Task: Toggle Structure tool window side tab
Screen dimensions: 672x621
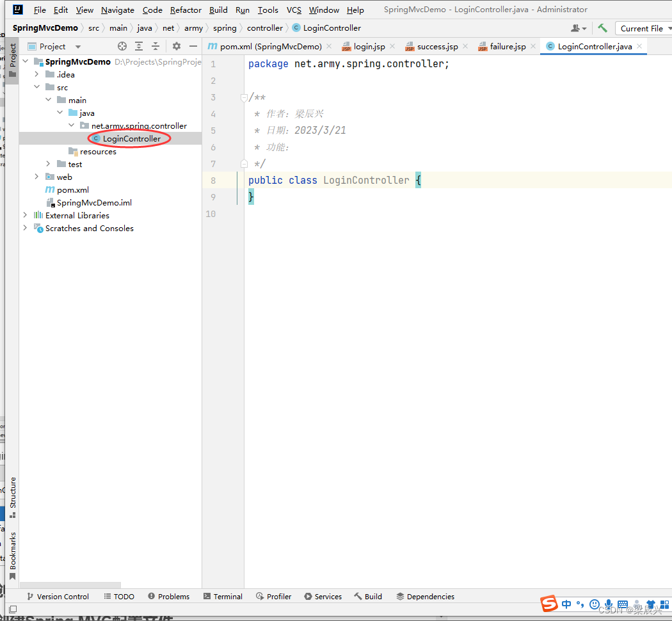Action: pyautogui.click(x=12, y=497)
